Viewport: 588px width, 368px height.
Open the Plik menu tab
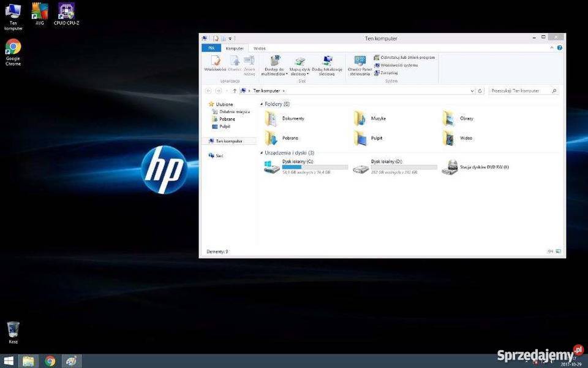[211, 48]
